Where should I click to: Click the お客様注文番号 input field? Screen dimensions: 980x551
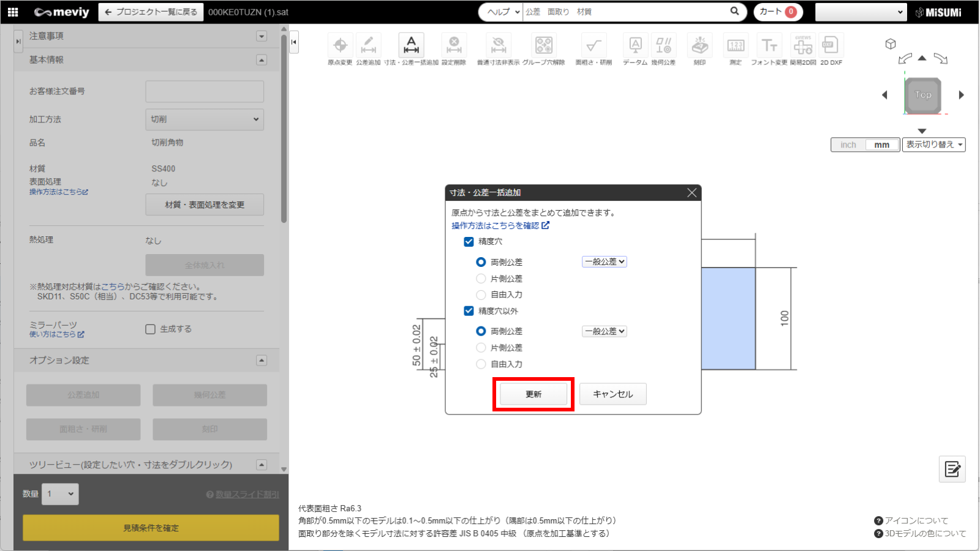coord(205,92)
